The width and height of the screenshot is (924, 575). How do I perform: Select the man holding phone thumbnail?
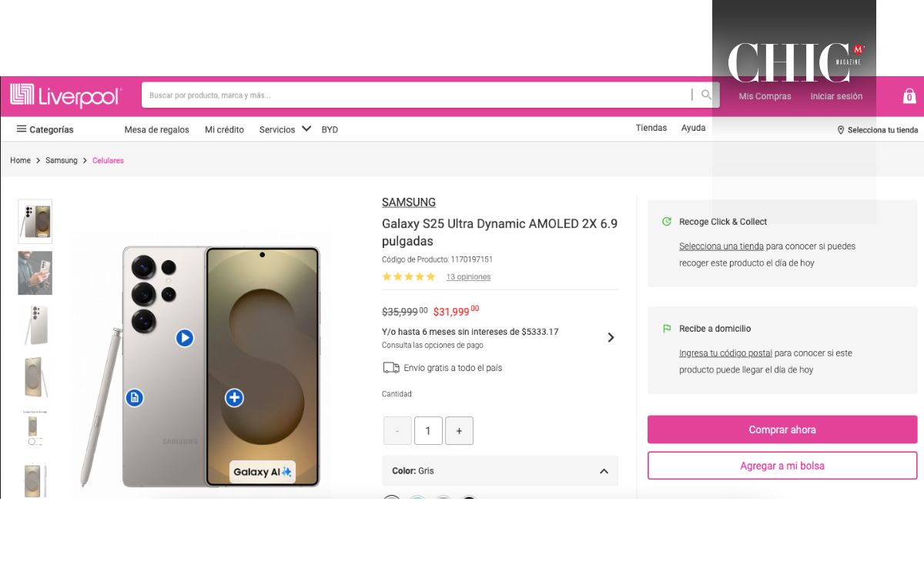coord(35,273)
